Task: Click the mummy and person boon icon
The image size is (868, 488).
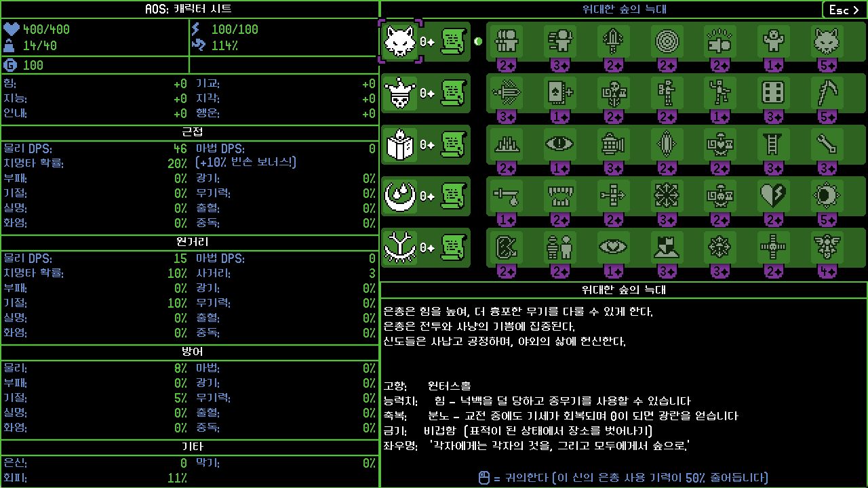Action: click(x=560, y=247)
